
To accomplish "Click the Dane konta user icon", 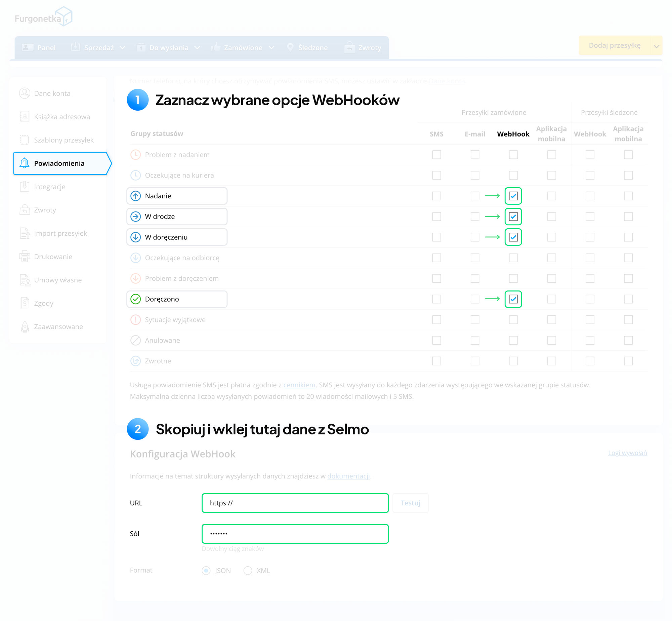I will (x=24, y=93).
